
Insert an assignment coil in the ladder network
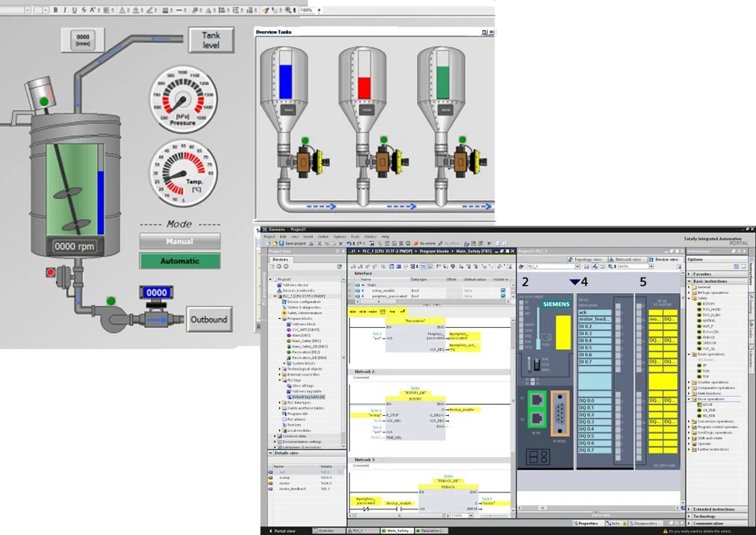coord(372,311)
